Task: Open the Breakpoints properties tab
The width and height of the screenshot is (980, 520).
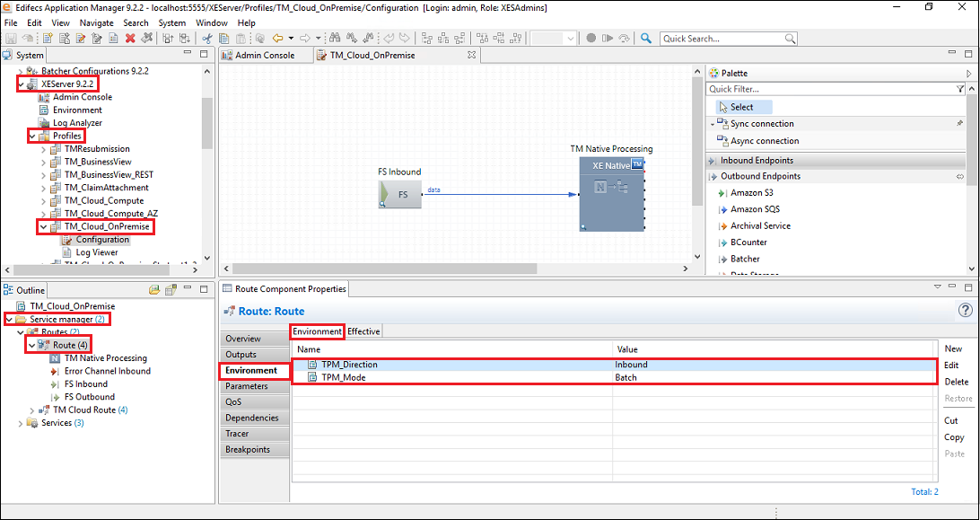Action: click(x=255, y=449)
